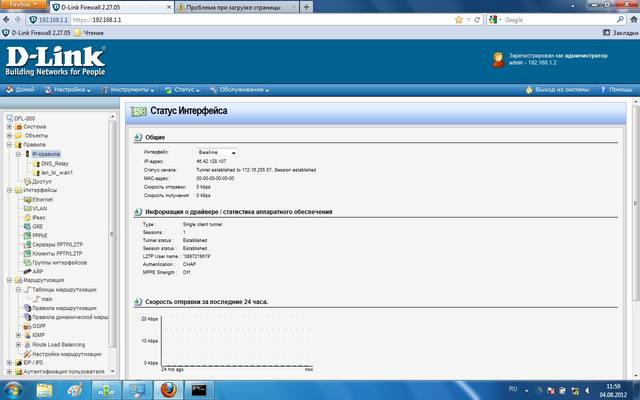This screenshot has height=400, width=640.
Task: Click the address bar URL field
Action: coord(261,20)
